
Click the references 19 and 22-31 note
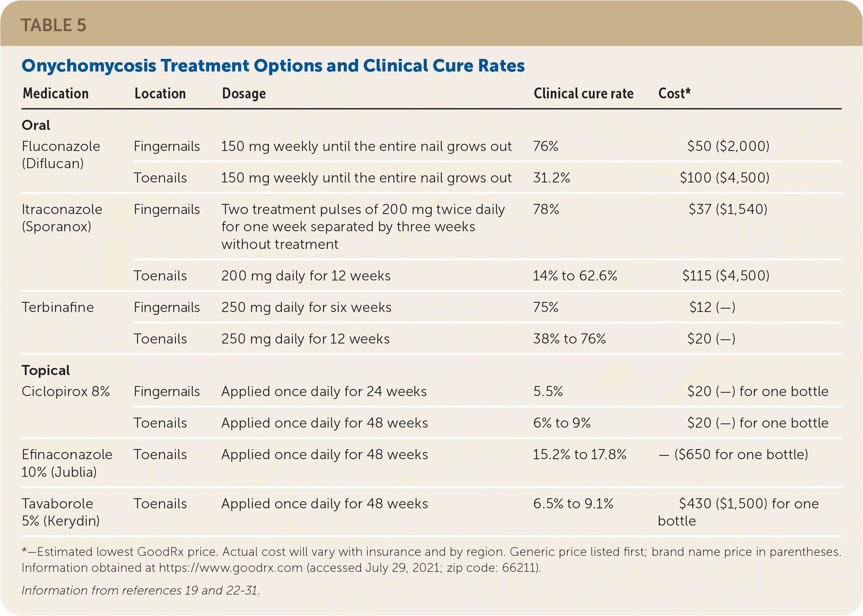[141, 591]
